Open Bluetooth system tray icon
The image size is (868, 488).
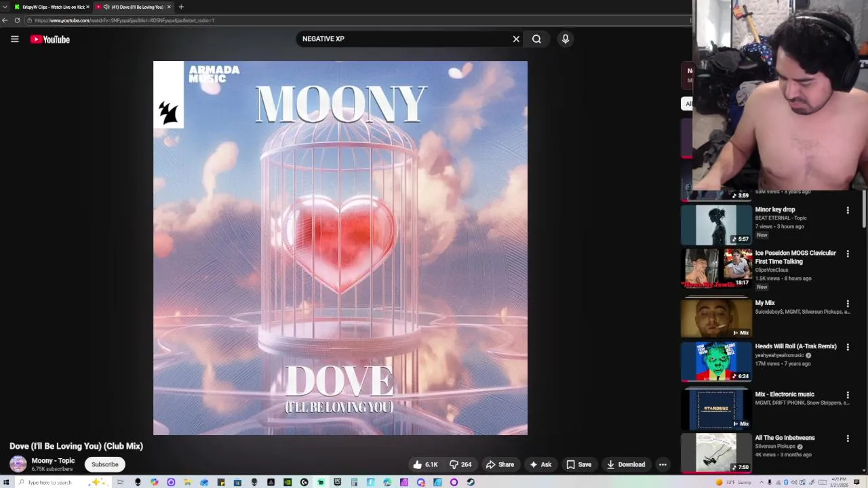(x=786, y=482)
